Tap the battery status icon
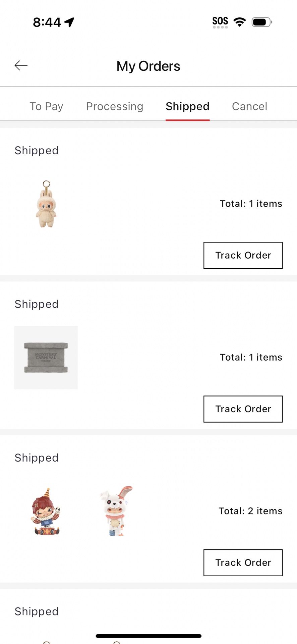297x644 pixels. 261,22
